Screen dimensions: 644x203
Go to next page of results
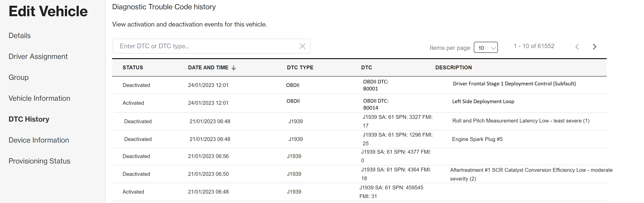[594, 47]
